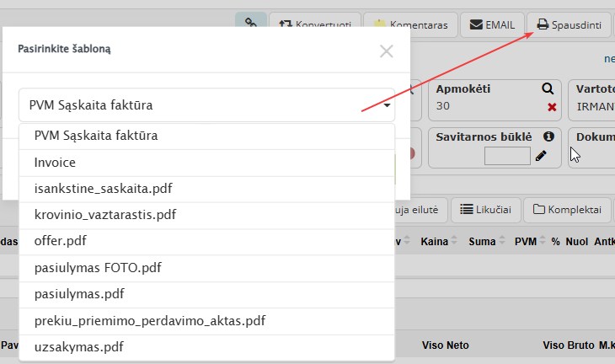
Task: Click search magnifier in Apmokėti field
Action: pos(548,88)
